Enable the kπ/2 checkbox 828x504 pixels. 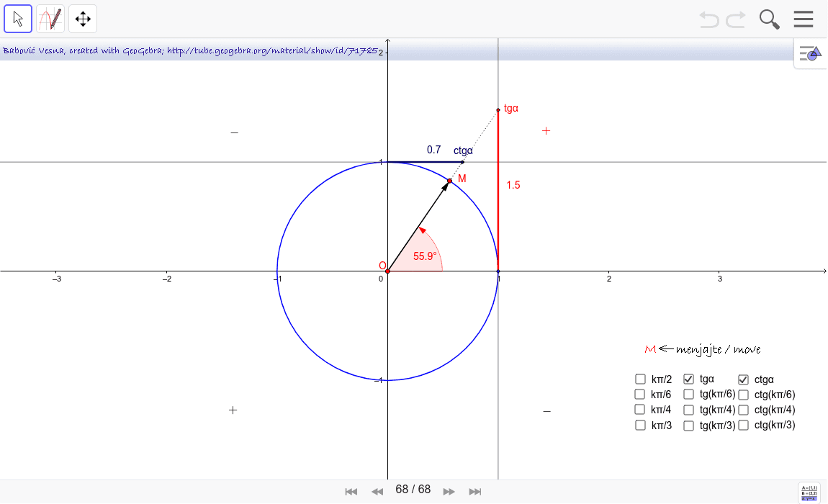pos(639,379)
